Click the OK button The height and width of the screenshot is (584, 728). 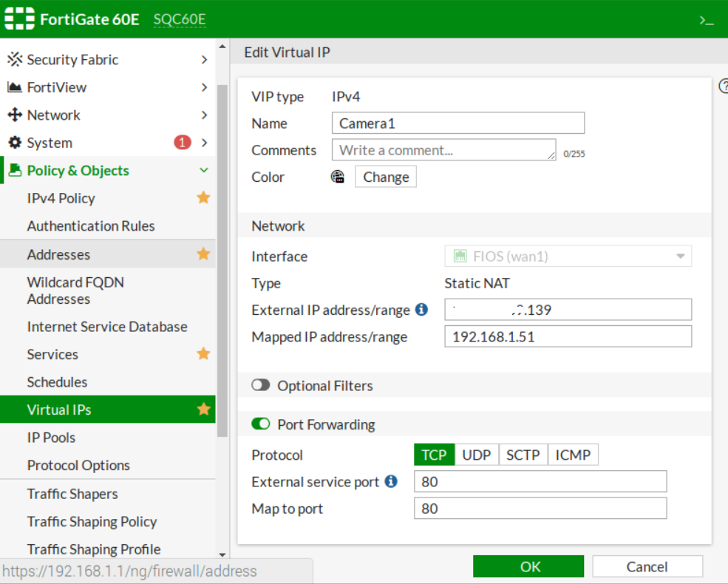(x=528, y=567)
